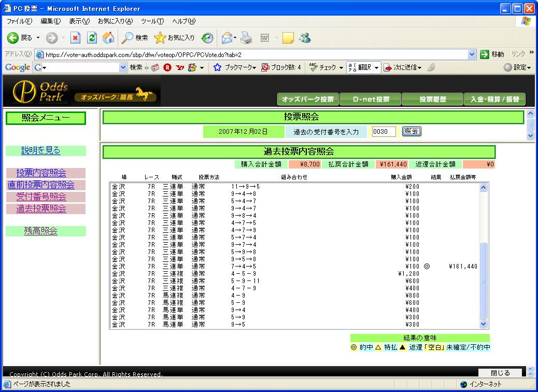Click the 投票内容照会 link

41,173
